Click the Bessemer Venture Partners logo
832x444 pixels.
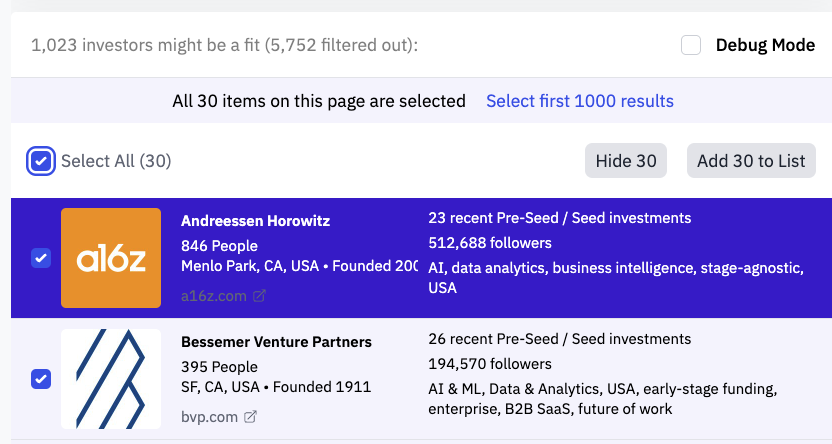[x=111, y=379]
